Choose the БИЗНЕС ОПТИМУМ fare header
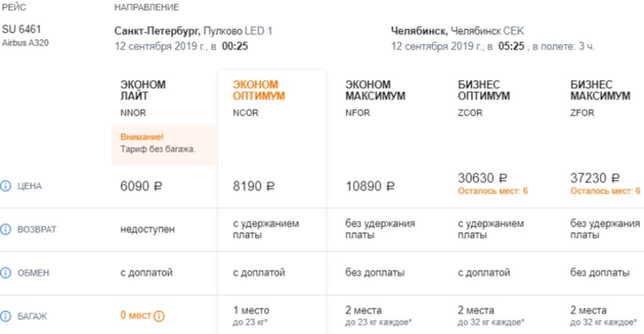 (483, 90)
